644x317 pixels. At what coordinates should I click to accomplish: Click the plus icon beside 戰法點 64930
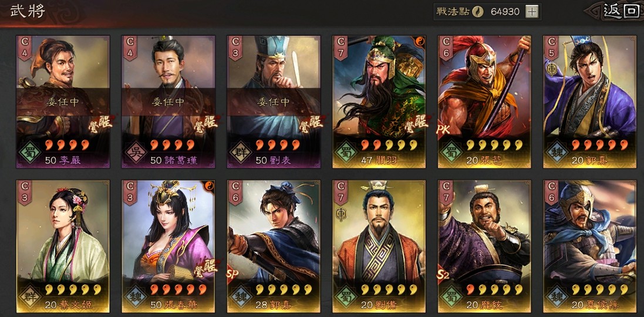coord(532,12)
